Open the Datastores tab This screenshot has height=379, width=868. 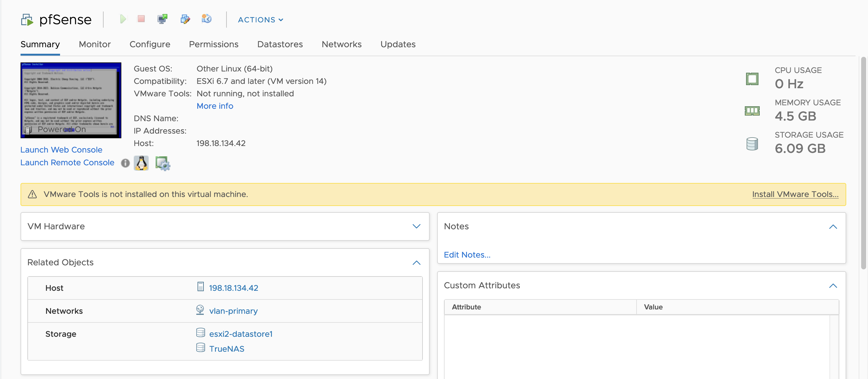click(x=280, y=44)
